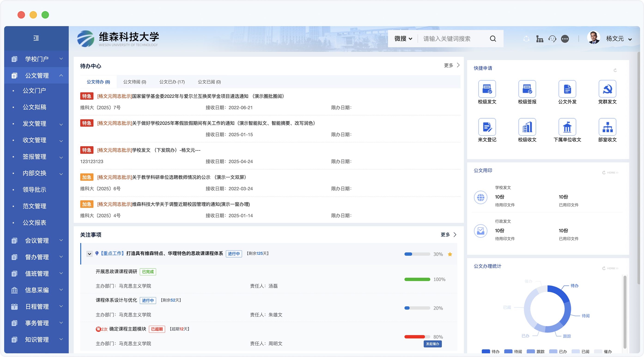Click the 行政发文 envelope icon

(x=480, y=231)
